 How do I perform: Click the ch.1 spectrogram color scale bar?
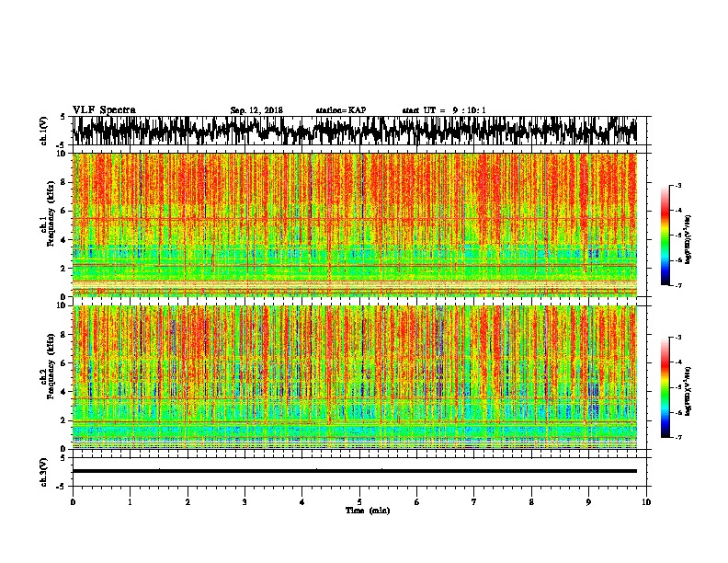point(665,236)
